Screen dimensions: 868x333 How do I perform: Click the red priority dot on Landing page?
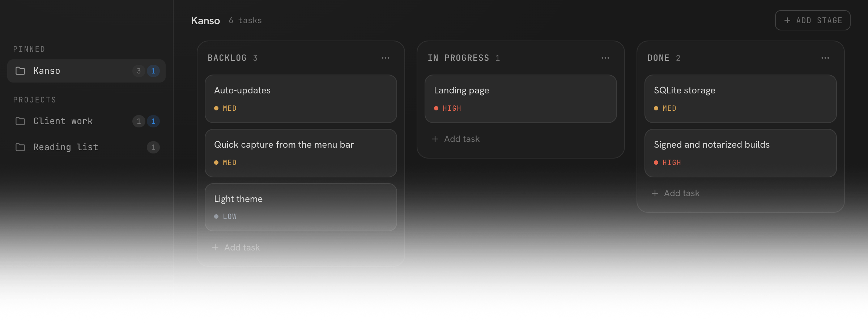[436, 108]
